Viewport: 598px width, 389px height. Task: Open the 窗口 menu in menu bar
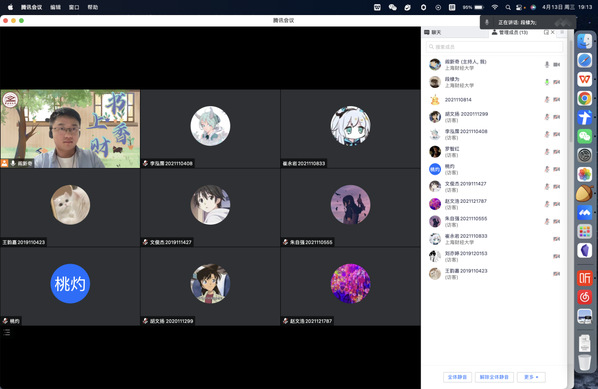[x=74, y=7]
